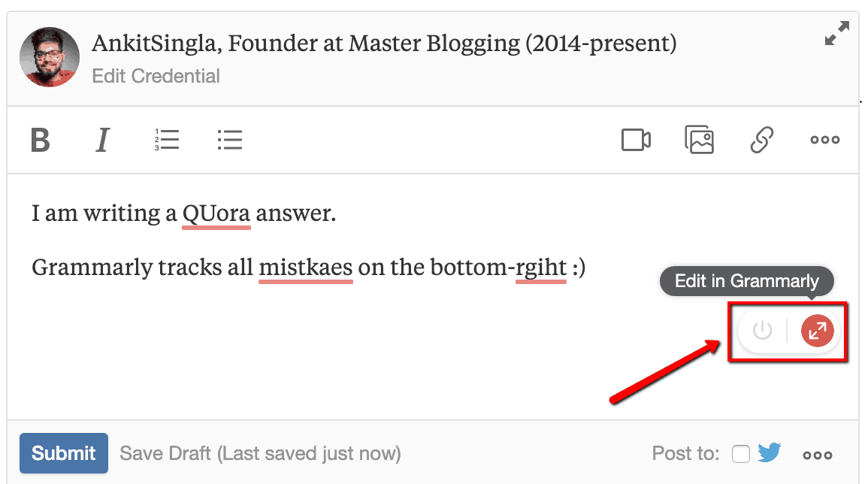Open more posting options at bottom
868x484 pixels.
(x=818, y=455)
